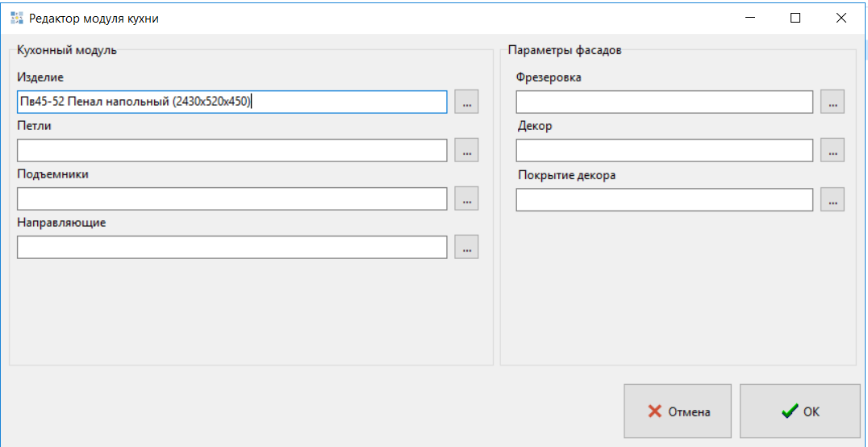
Task: Open the Петли selection browse button
Action: pyautogui.click(x=466, y=150)
